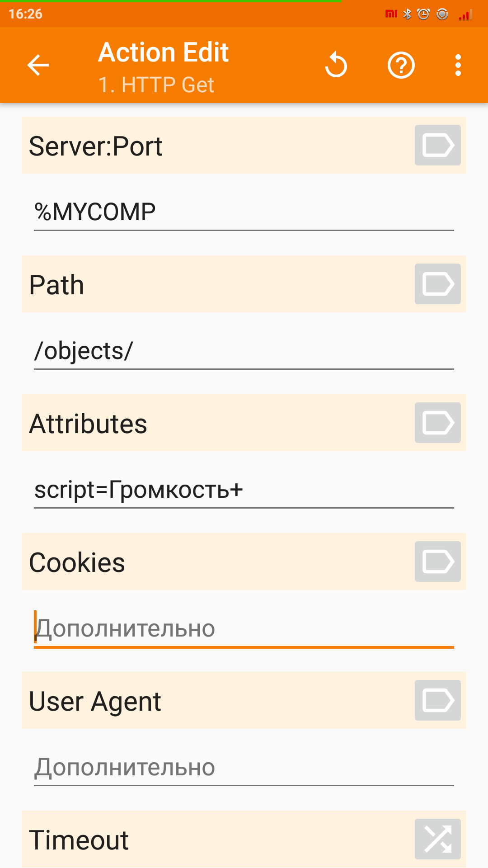Tap the variable tag icon beside User Agent

[437, 701]
